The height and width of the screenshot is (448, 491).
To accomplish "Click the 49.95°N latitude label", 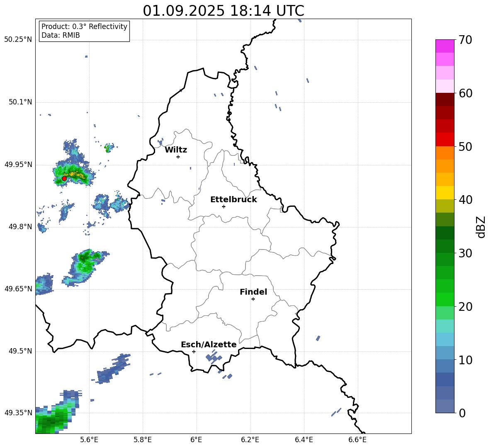I will (x=18, y=165).
